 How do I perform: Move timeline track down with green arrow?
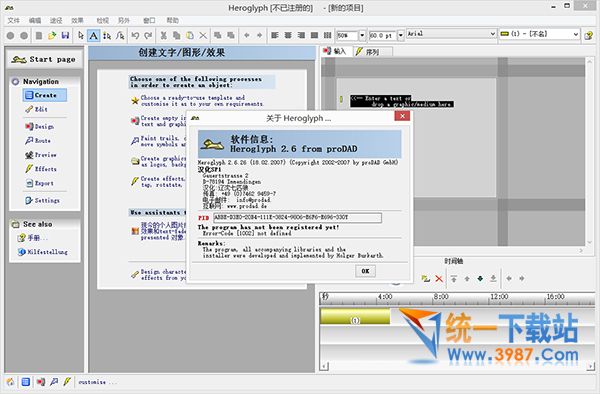coord(480,278)
